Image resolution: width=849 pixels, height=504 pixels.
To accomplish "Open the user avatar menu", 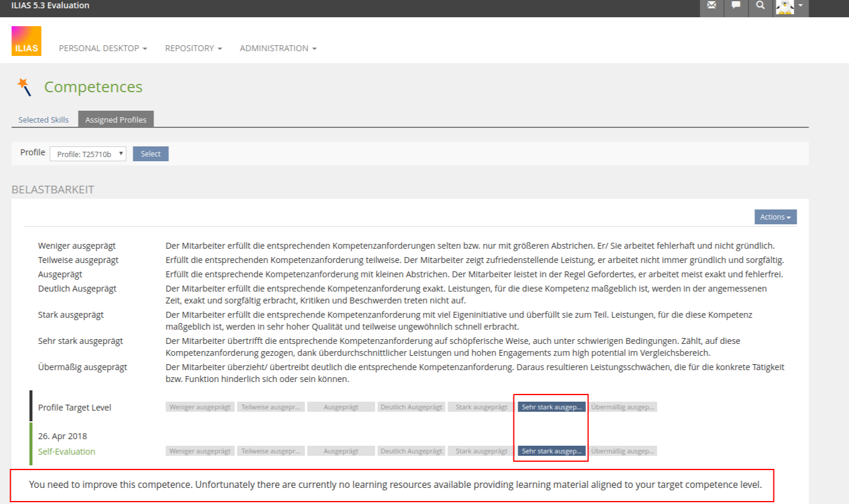I will 790,7.
